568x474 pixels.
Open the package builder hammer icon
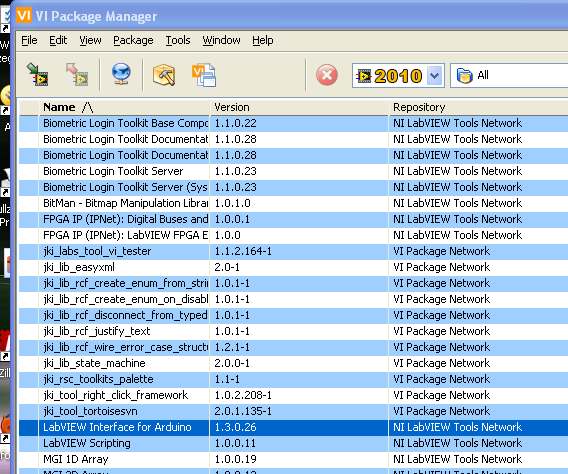pyautogui.click(x=164, y=75)
